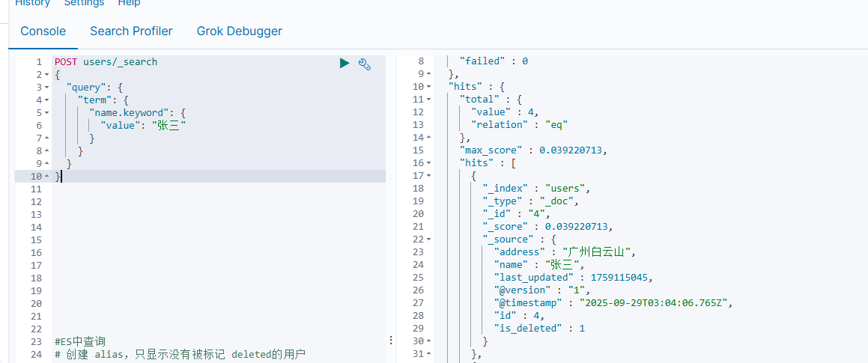868x363 pixels.
Task: Open the Settings menu
Action: pos(84,3)
